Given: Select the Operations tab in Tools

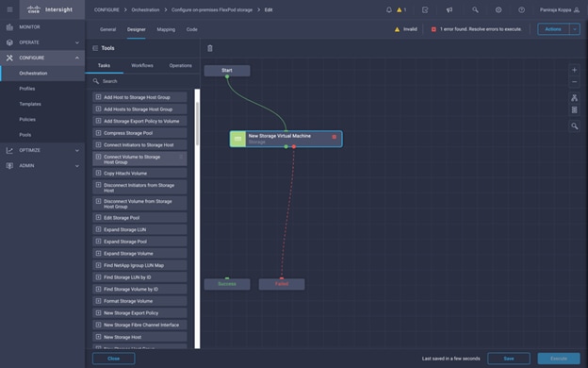Looking at the screenshot, I should pos(180,65).
